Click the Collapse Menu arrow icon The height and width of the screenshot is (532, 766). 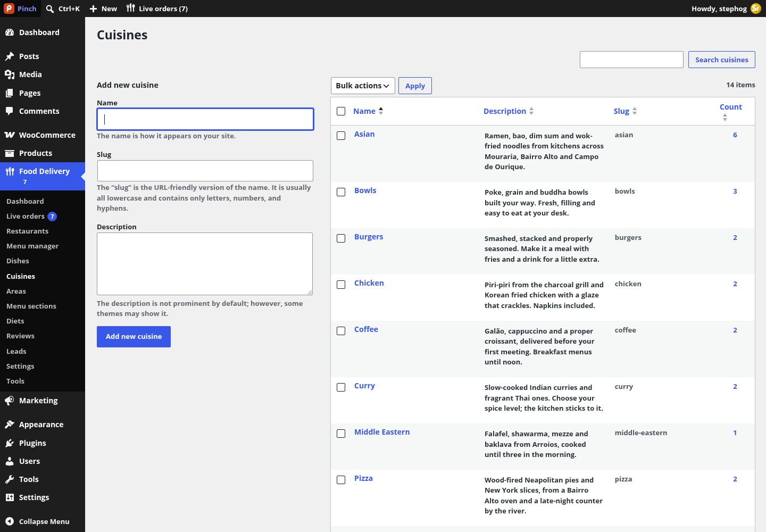pyautogui.click(x=10, y=521)
